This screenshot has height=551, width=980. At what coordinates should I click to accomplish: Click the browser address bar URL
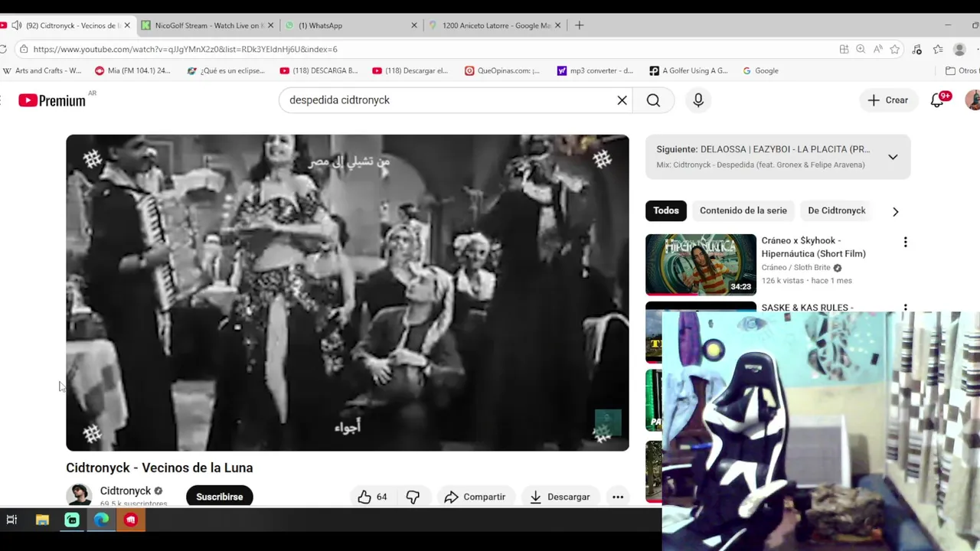coord(185,49)
